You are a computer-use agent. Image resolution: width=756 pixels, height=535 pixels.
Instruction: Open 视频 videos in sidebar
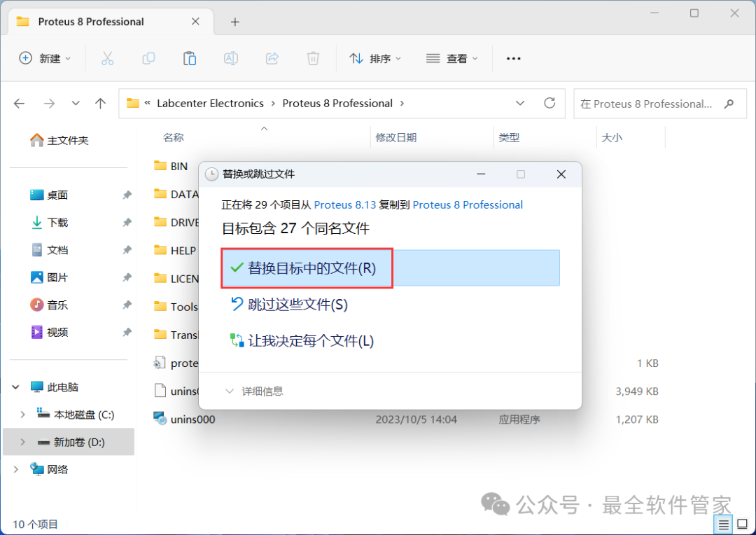pyautogui.click(x=49, y=333)
